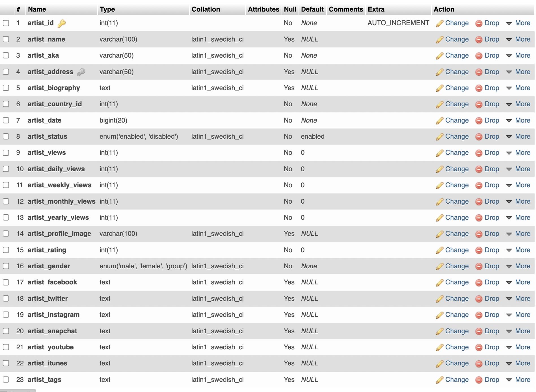The width and height of the screenshot is (536, 392).
Task: Click red drop icon in artist_status row
Action: [x=479, y=137]
